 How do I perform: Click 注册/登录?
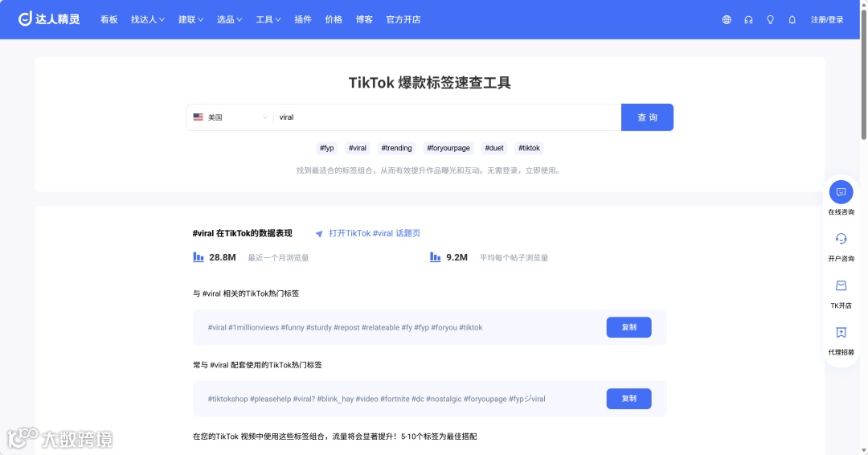pos(827,19)
